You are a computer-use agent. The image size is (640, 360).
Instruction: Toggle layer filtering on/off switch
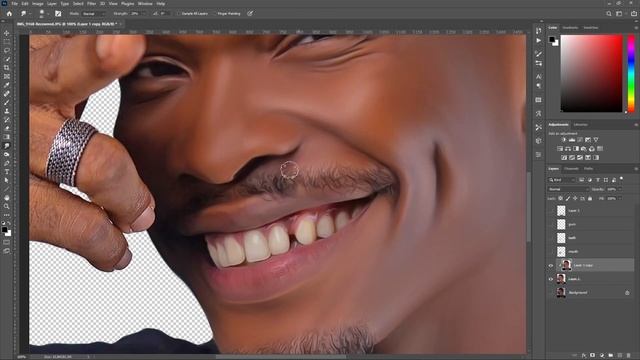pyautogui.click(x=621, y=178)
